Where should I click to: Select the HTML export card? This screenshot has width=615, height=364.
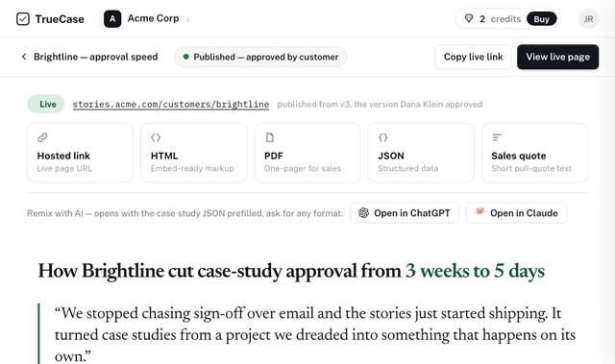pos(194,153)
